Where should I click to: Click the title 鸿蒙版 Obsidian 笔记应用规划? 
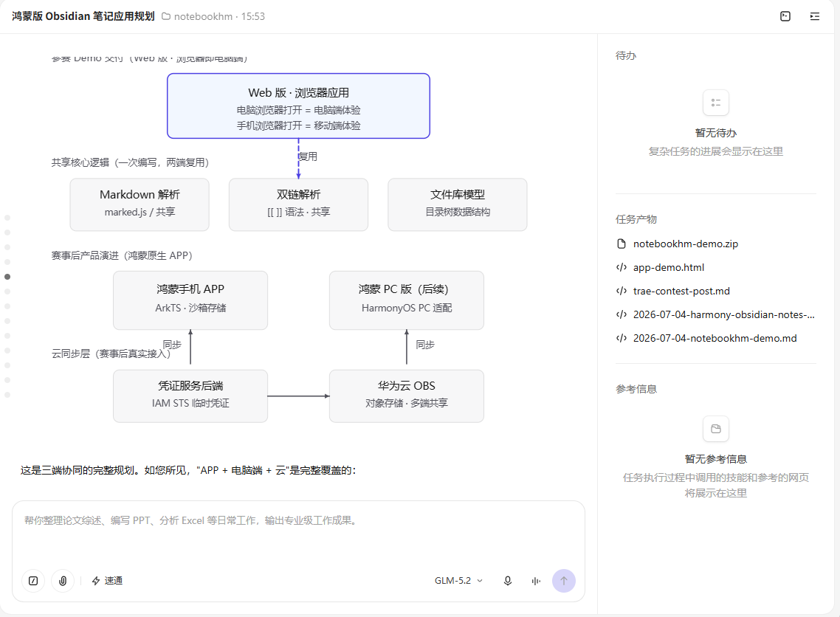pyautogui.click(x=83, y=16)
